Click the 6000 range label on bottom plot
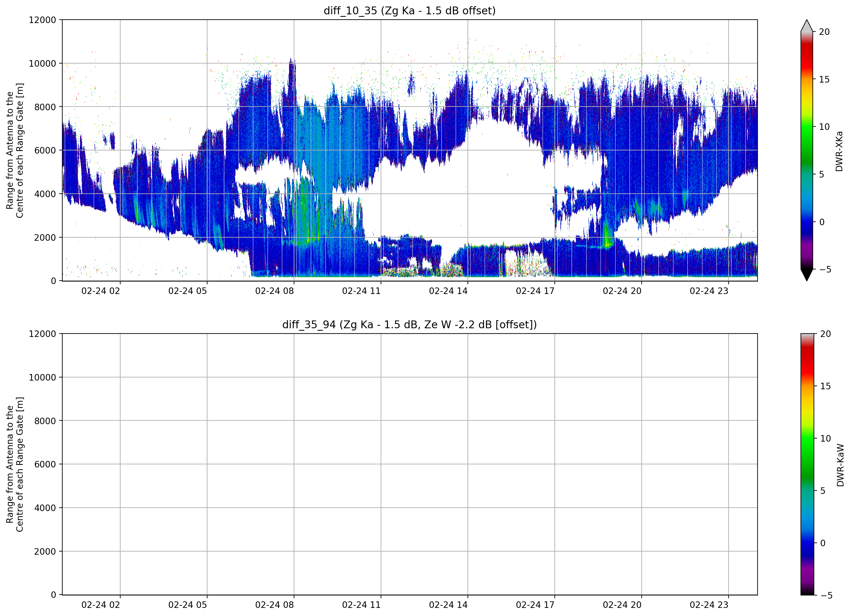Screen dimensions: 851x616 click(45, 464)
